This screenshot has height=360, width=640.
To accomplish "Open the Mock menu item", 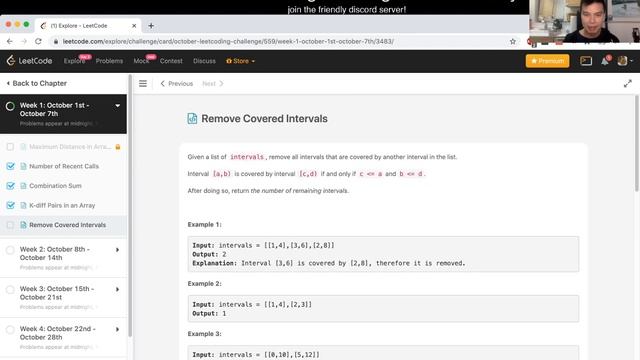I will point(141,61).
